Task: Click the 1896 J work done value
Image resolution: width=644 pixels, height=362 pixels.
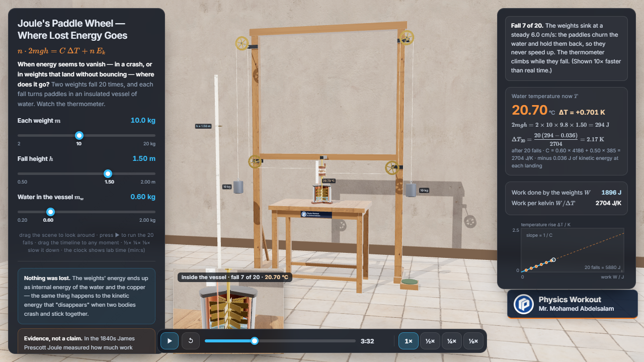Action: point(611,193)
